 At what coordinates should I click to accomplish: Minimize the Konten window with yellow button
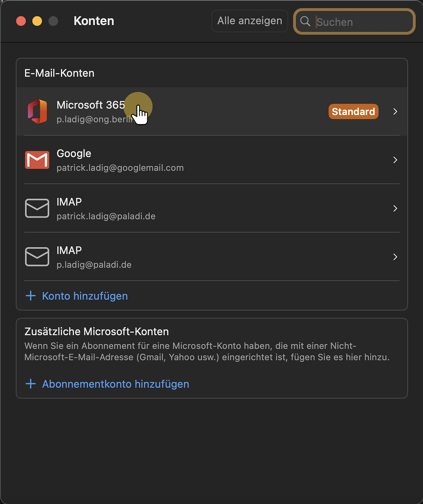click(37, 21)
